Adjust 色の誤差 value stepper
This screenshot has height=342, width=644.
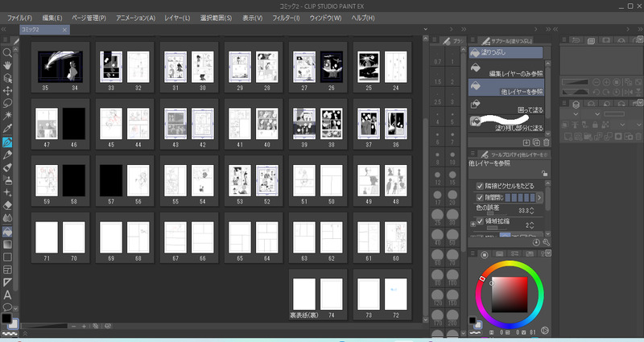tap(532, 211)
